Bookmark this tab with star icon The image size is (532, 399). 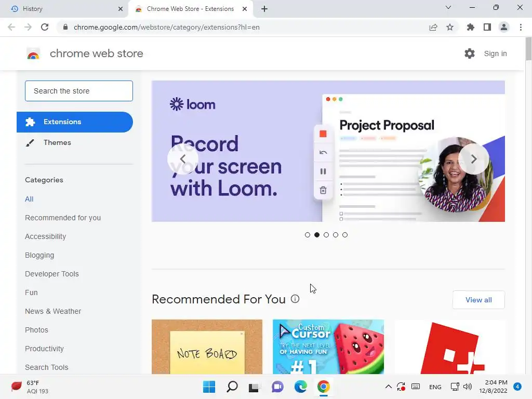450,27
